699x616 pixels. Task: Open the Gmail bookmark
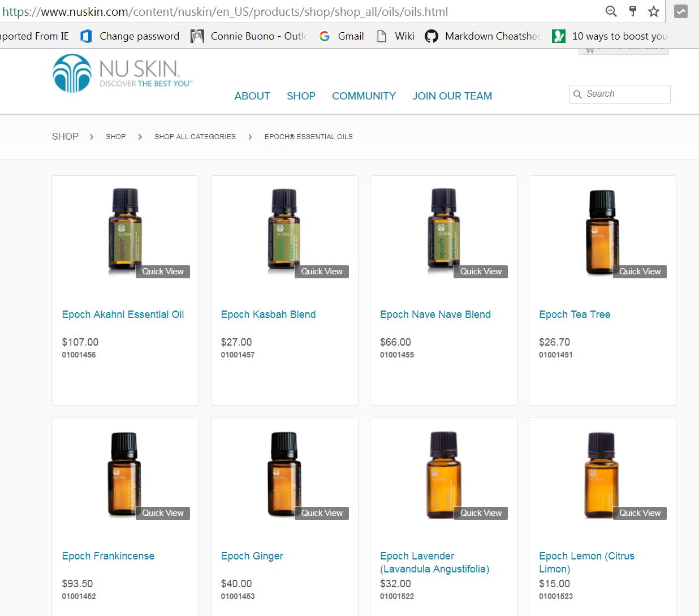pos(342,36)
